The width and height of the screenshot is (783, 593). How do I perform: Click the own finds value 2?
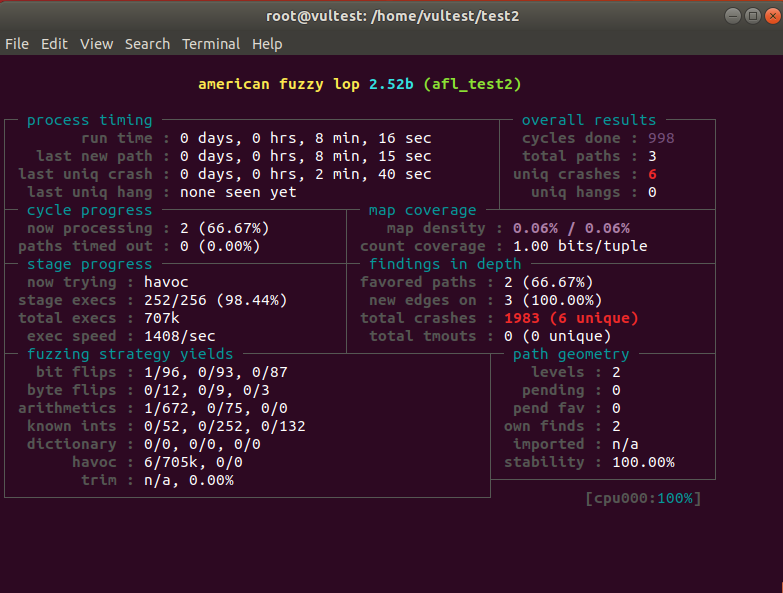pos(616,426)
